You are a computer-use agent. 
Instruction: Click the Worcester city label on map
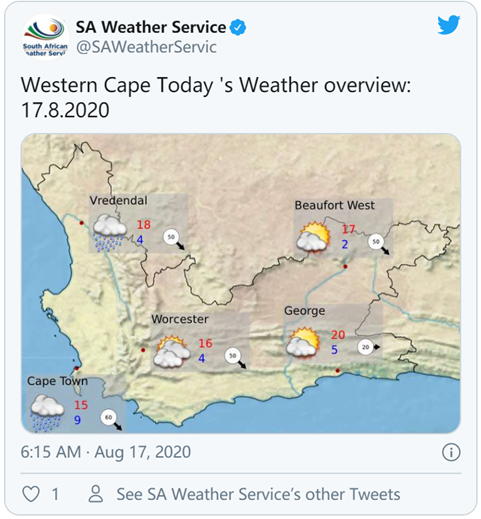[180, 319]
